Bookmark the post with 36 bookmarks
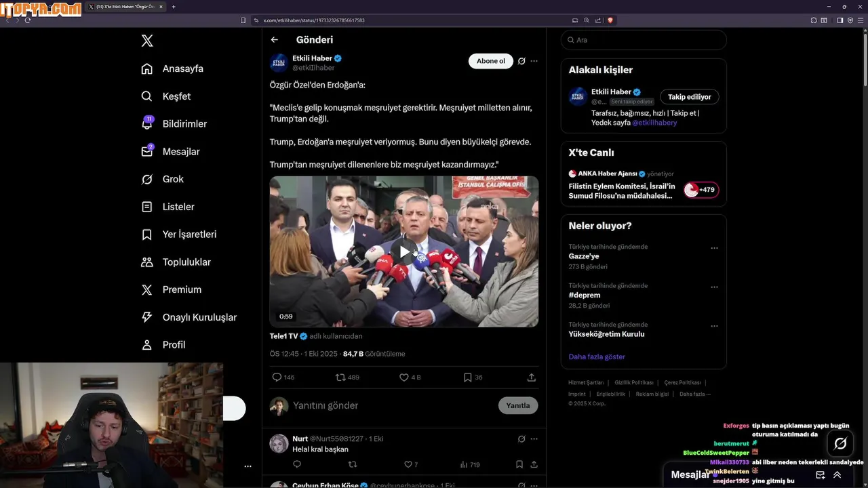This screenshot has width=868, height=488. 473,378
